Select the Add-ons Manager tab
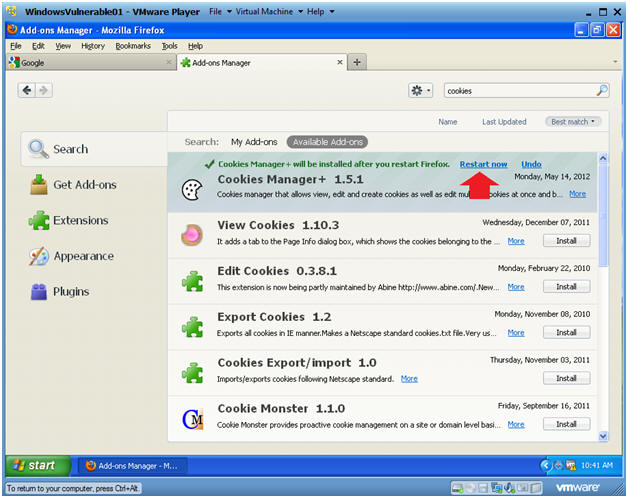Screen dimensions: 628x498 coord(262,63)
